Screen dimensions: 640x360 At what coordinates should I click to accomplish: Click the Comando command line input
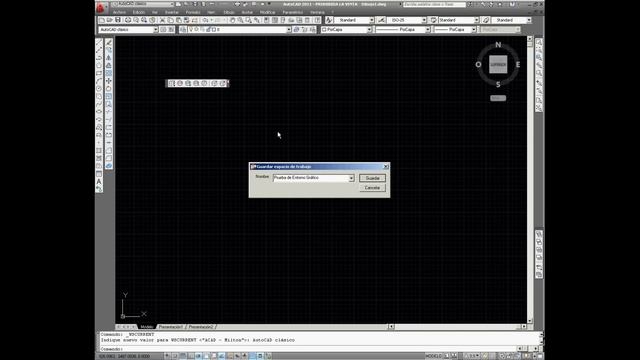pyautogui.click(x=308, y=349)
